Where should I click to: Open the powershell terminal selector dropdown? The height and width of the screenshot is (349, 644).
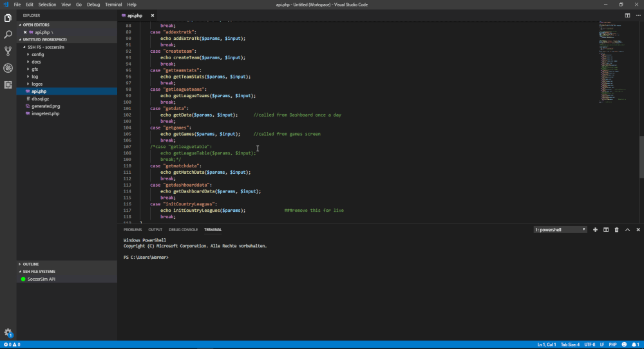(560, 229)
